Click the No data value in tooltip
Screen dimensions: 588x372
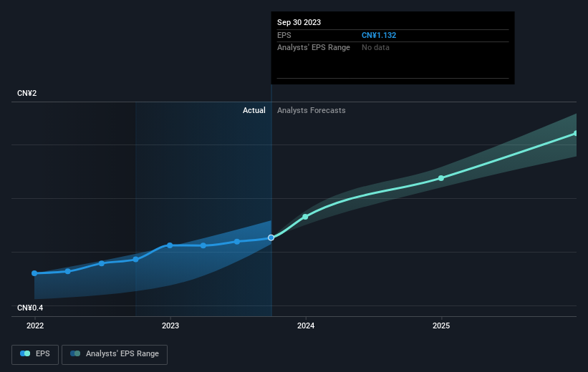(x=375, y=48)
